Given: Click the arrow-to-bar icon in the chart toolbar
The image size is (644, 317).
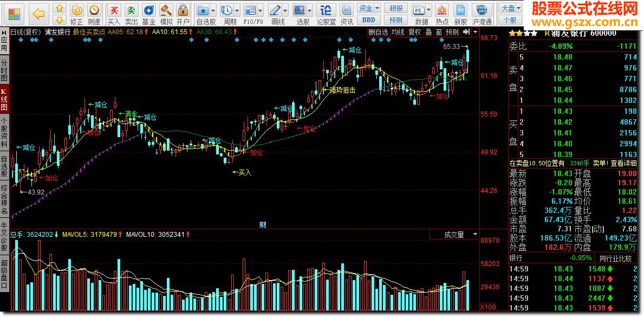Looking at the screenshot, I should (x=466, y=32).
